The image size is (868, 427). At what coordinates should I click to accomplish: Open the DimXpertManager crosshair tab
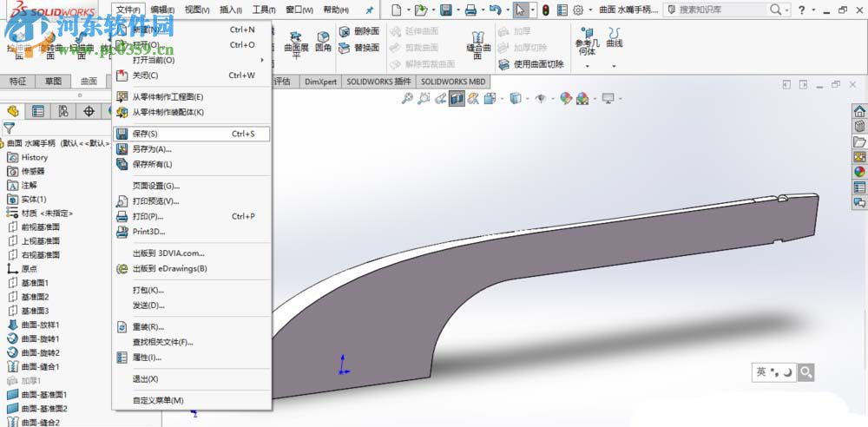click(x=89, y=111)
